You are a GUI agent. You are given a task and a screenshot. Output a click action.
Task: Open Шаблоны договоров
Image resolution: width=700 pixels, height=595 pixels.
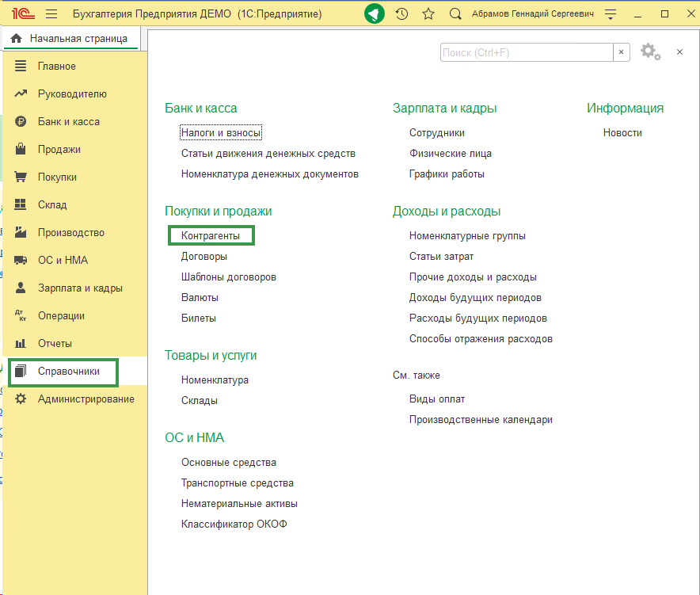(229, 277)
